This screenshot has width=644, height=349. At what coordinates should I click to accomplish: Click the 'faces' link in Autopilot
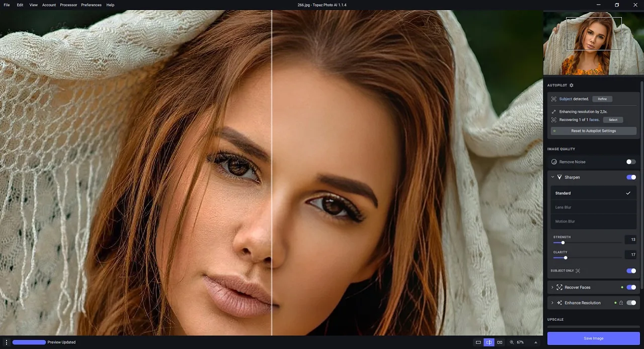coord(594,120)
